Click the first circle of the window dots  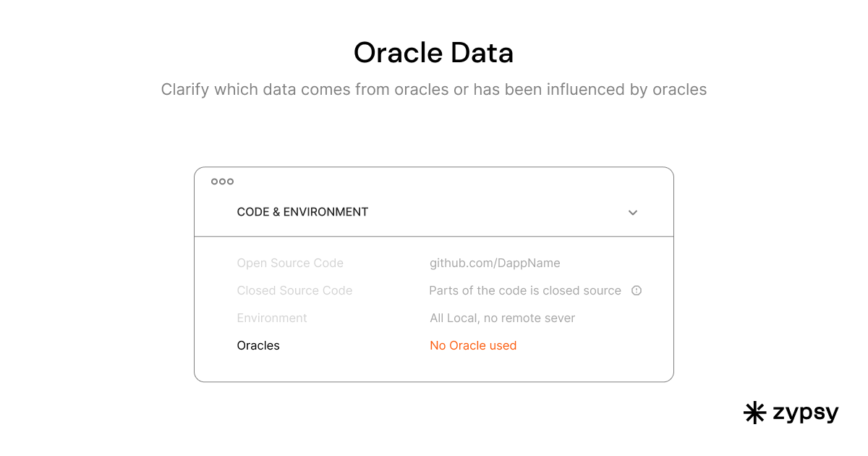[214, 182]
